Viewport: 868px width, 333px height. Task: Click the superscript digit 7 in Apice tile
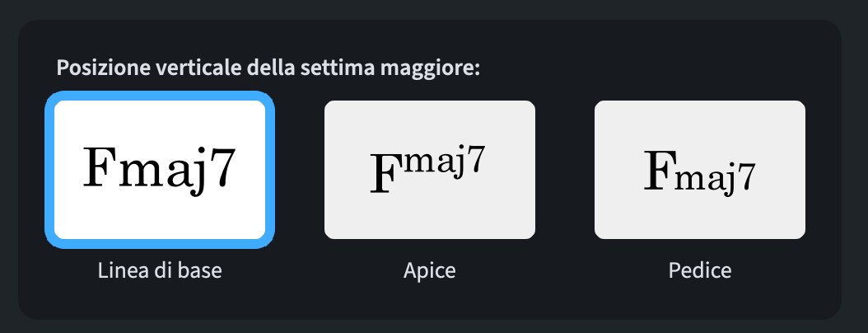[x=476, y=158]
